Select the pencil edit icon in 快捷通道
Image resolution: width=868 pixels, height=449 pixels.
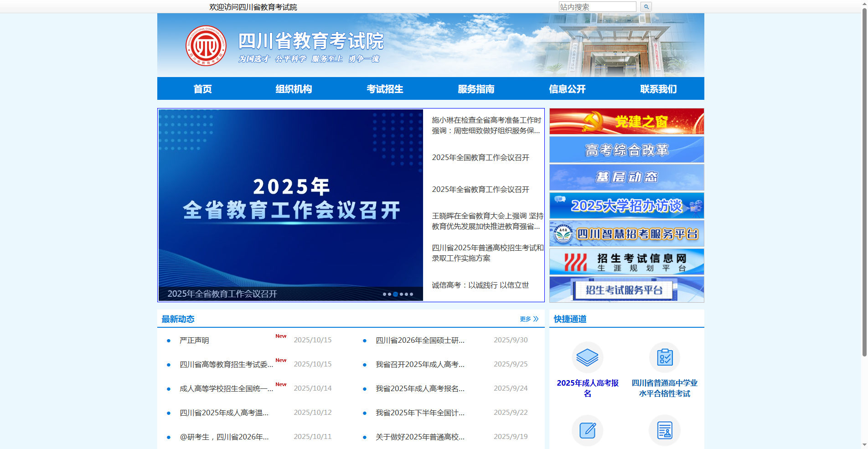pos(587,430)
